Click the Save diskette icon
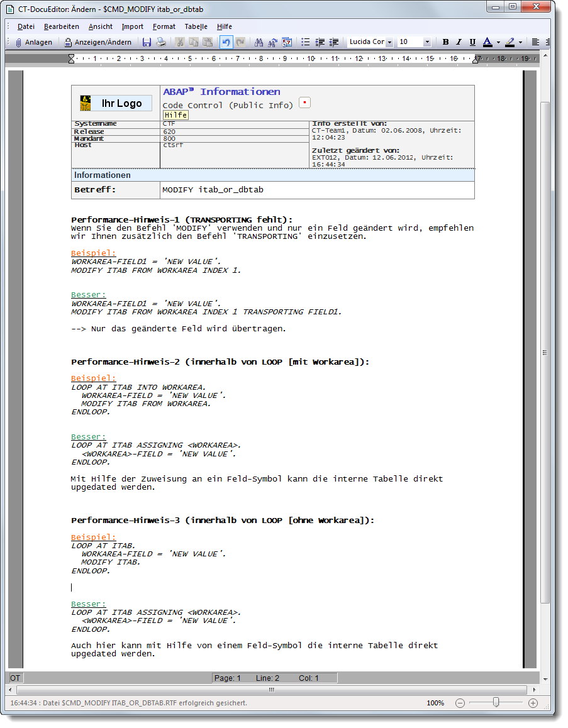Image resolution: width=568 pixels, height=728 pixels. click(147, 42)
